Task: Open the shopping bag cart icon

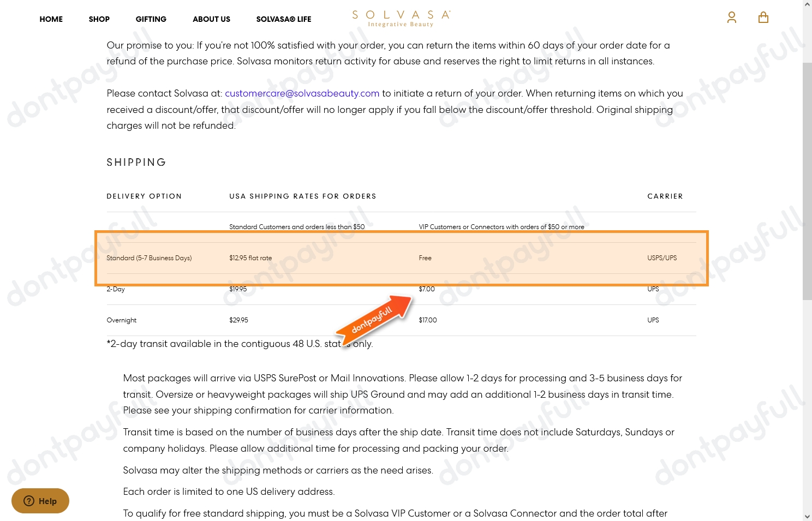Action: click(763, 18)
